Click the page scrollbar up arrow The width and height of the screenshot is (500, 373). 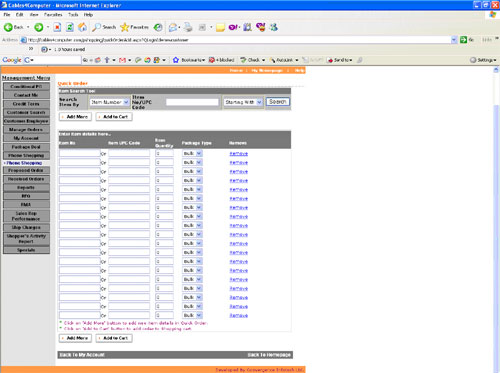click(x=496, y=70)
